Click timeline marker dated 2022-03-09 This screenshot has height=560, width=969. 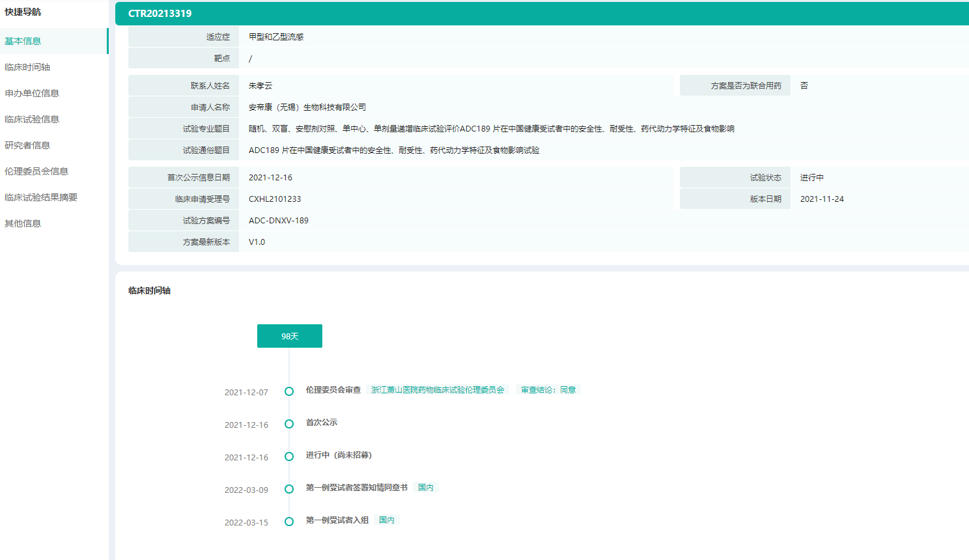289,489
